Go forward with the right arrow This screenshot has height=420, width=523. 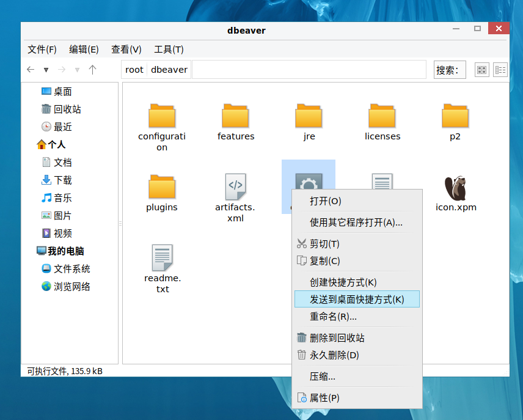coord(62,70)
